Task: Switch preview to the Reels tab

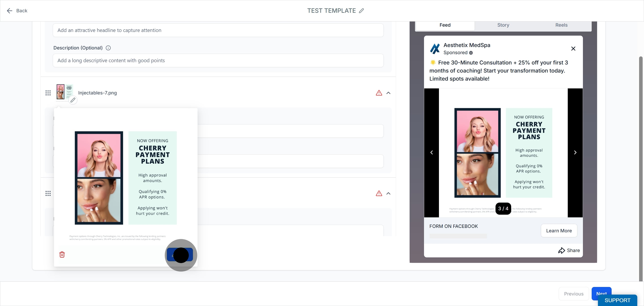Action: click(561, 25)
